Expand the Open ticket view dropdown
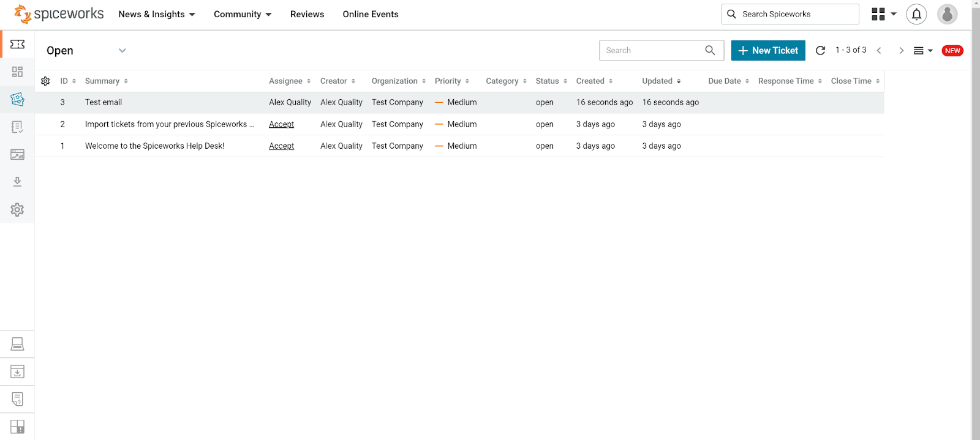Viewport: 980px width, 440px height. [122, 51]
